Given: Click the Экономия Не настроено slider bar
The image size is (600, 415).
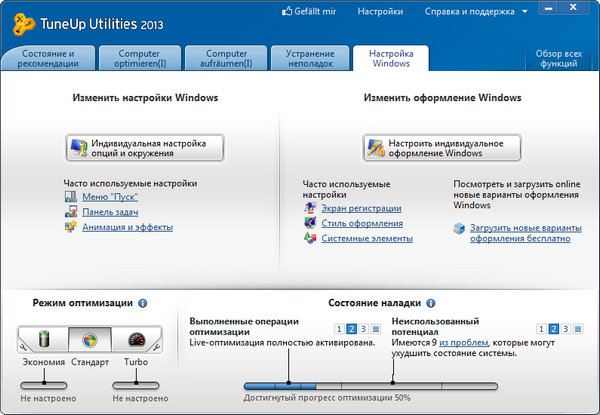Looking at the screenshot, I should pos(44,385).
